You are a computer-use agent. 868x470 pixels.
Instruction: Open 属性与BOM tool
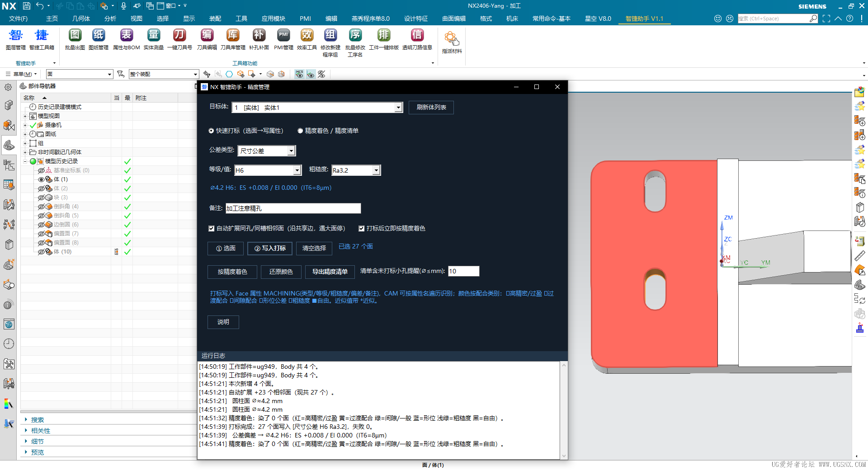point(126,39)
